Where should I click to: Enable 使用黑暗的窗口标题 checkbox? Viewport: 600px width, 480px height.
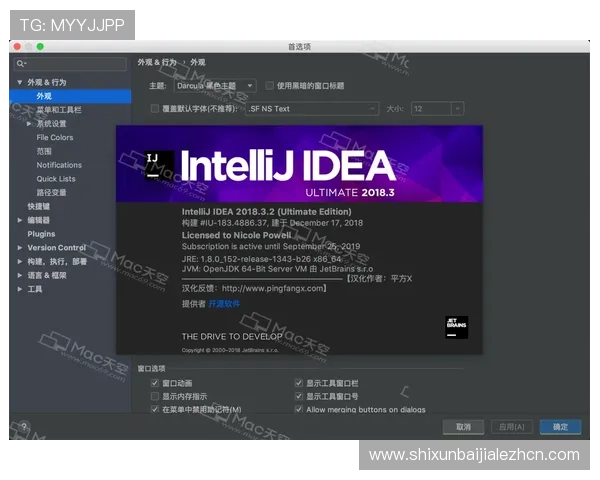[x=269, y=85]
